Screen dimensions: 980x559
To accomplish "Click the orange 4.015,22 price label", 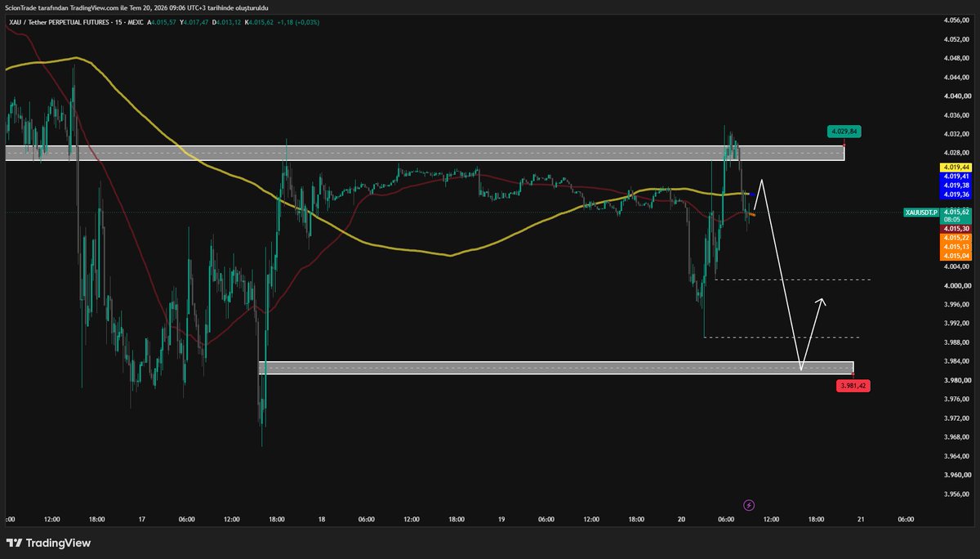I will 955,237.
